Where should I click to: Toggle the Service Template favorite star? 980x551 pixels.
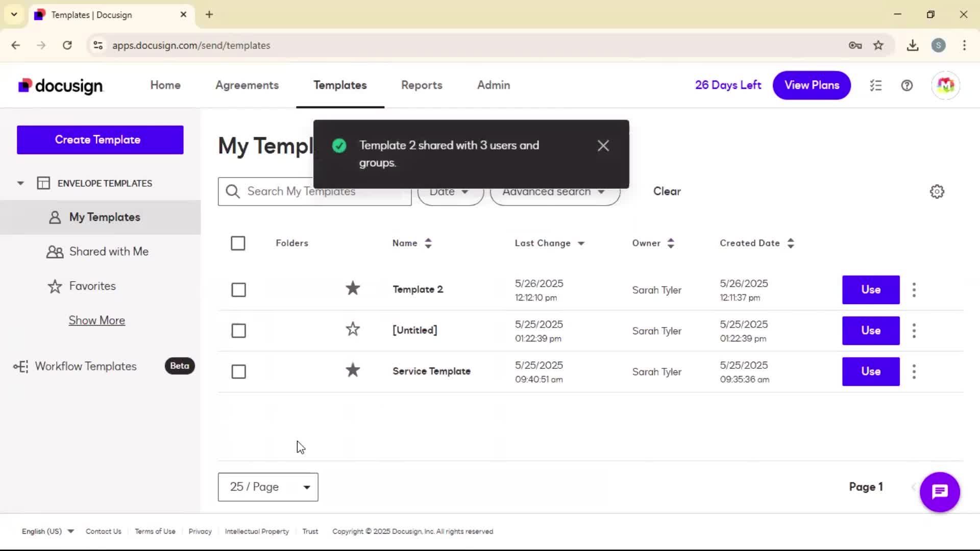353,370
